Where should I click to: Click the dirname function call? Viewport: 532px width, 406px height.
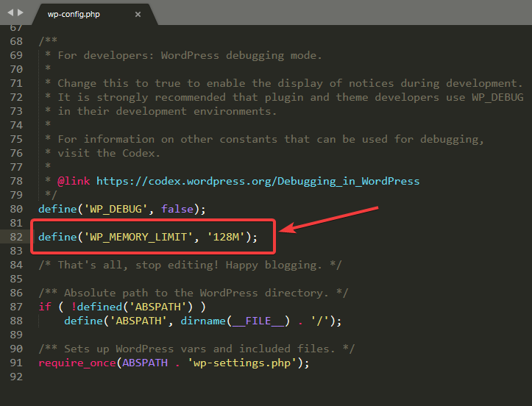[203, 321]
